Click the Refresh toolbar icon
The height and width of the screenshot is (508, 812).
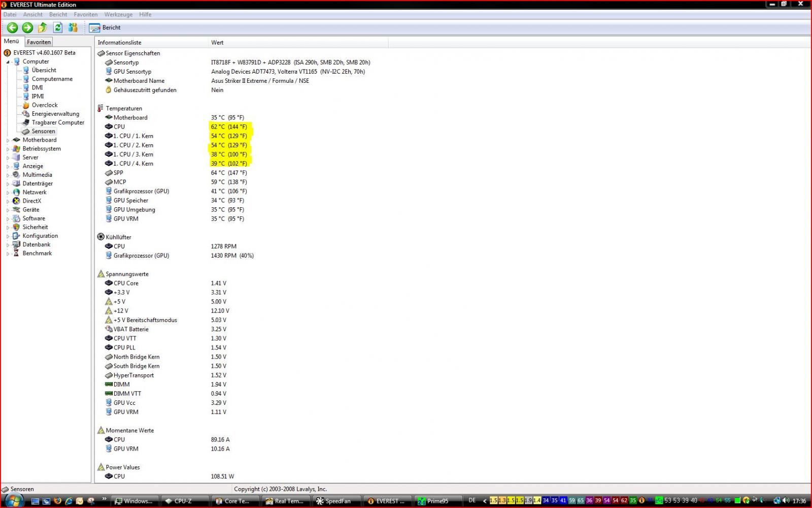point(58,27)
